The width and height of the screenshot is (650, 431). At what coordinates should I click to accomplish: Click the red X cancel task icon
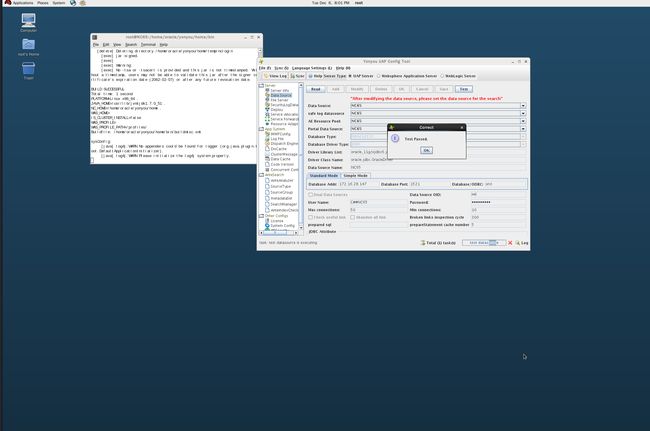(x=510, y=243)
